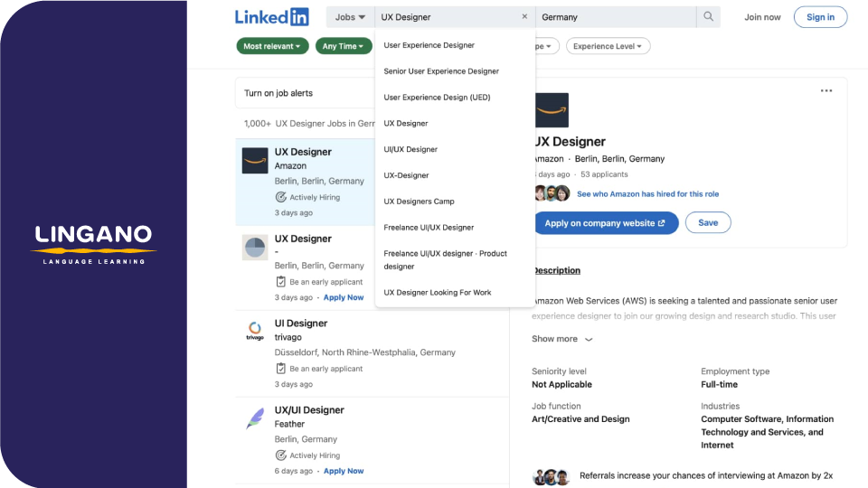Expand description with Show more
This screenshot has height=488, width=868.
tap(561, 339)
